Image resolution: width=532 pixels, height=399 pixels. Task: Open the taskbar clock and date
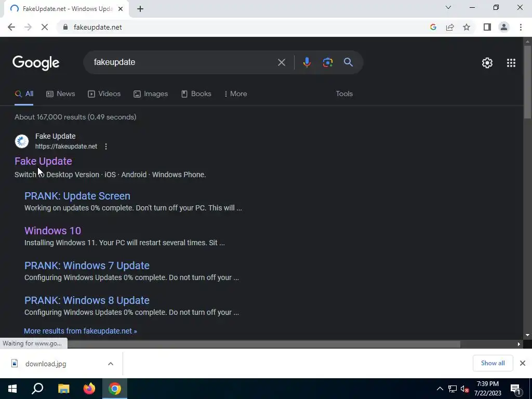coord(487,389)
